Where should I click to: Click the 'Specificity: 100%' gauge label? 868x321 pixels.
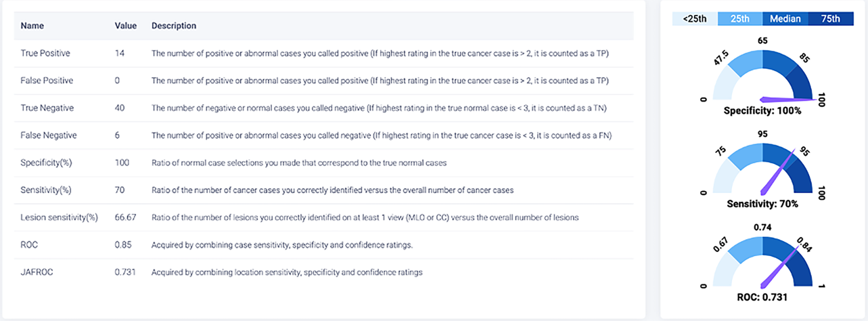(x=762, y=110)
